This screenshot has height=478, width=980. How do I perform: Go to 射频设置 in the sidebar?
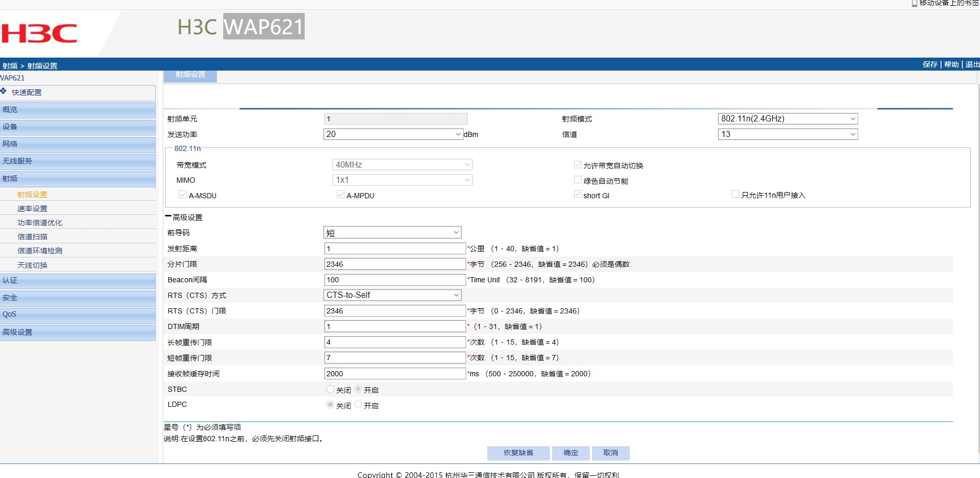coord(32,195)
